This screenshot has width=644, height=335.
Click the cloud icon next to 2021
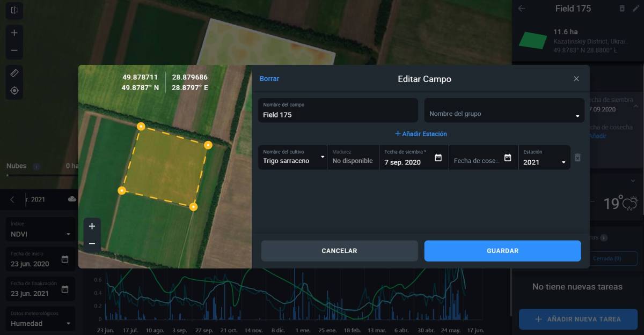pos(71,199)
